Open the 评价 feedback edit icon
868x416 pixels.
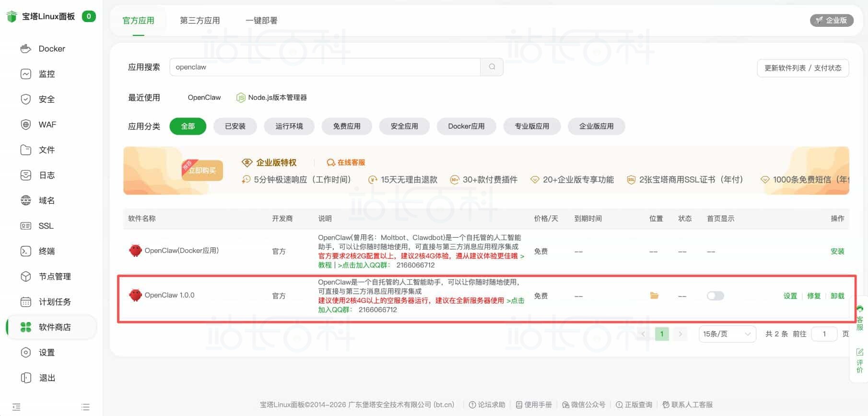(x=859, y=352)
